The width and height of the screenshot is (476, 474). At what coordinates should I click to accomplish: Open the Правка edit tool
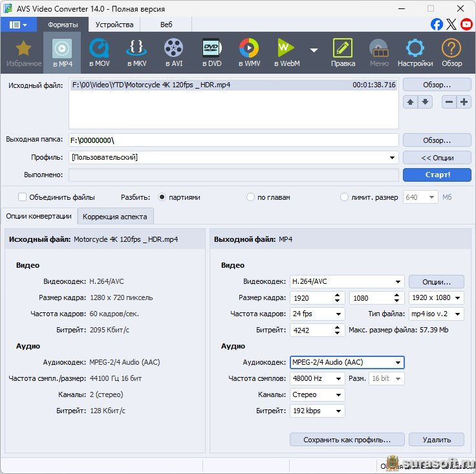343,53
